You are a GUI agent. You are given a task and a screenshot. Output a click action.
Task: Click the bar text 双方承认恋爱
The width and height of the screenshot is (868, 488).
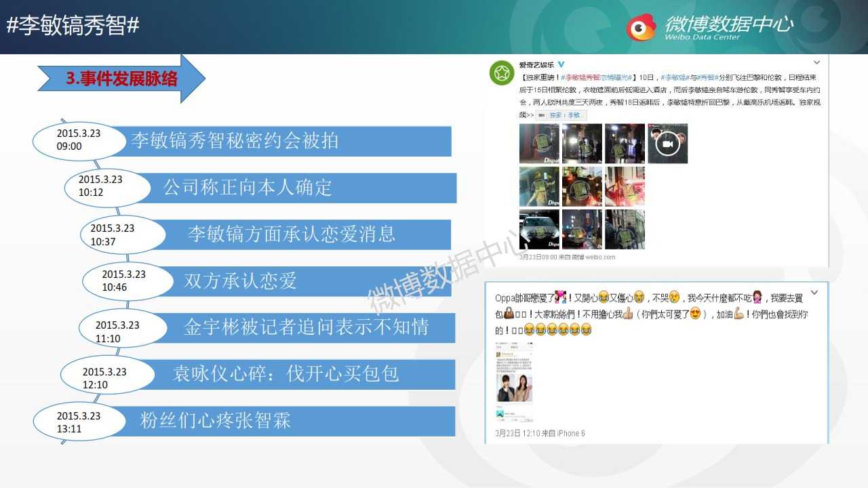[241, 281]
